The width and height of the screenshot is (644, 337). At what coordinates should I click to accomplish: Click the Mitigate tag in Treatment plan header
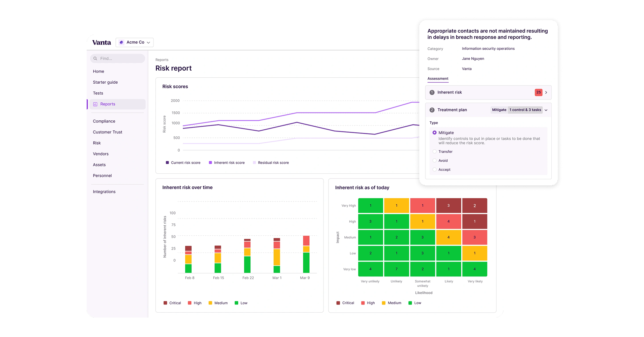499,110
